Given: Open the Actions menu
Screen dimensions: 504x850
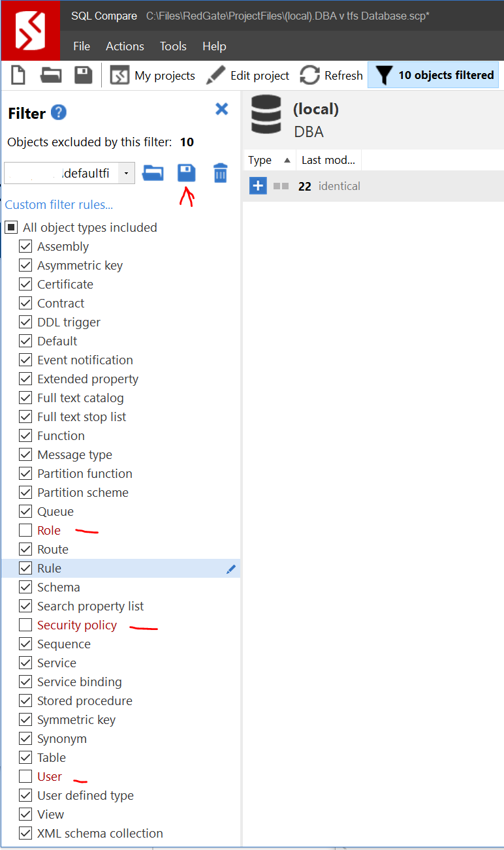Looking at the screenshot, I should point(125,46).
